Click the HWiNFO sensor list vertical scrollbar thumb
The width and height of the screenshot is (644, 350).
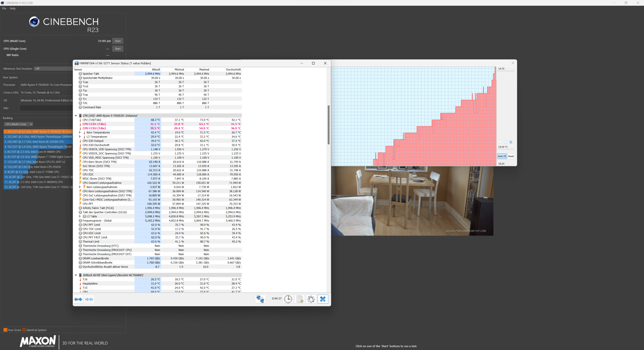(x=329, y=125)
